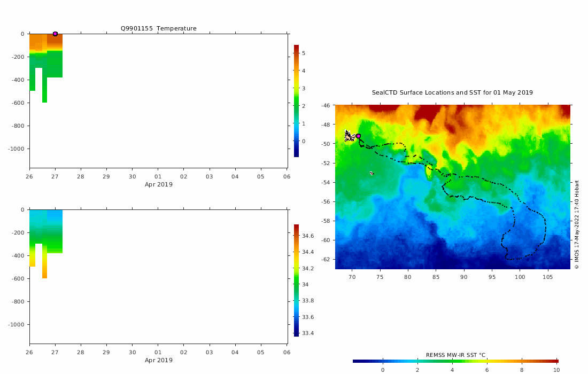Select the 'SealCTD Surface Locations and SST' title
This screenshot has height=374, width=588.
[x=452, y=92]
